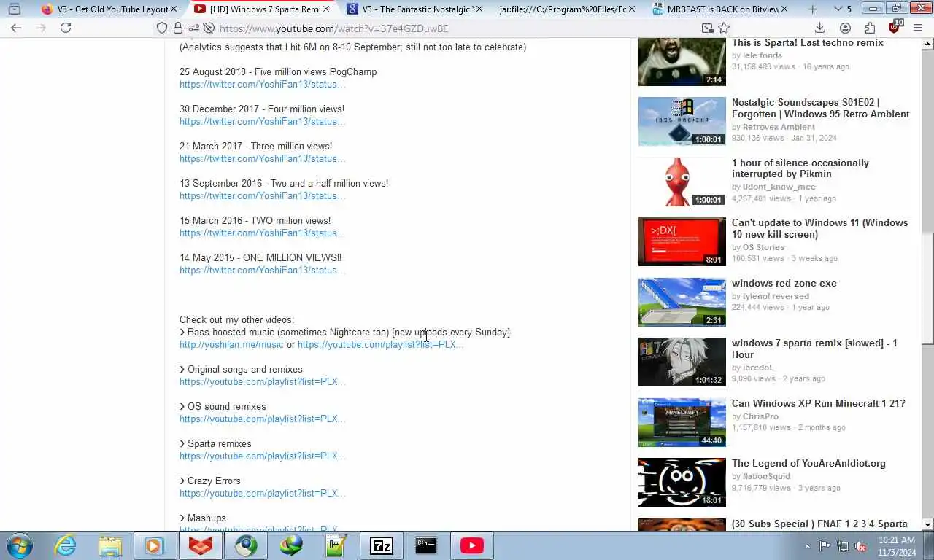Click the youtube.com address bar
The width and height of the screenshot is (934, 560).
click(x=452, y=28)
